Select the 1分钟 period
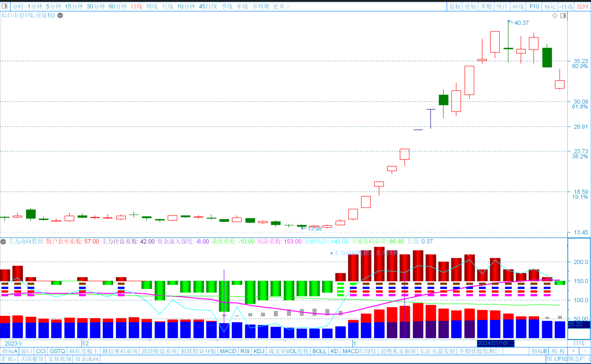Screen dimensions: 591x364 pos(35,6)
